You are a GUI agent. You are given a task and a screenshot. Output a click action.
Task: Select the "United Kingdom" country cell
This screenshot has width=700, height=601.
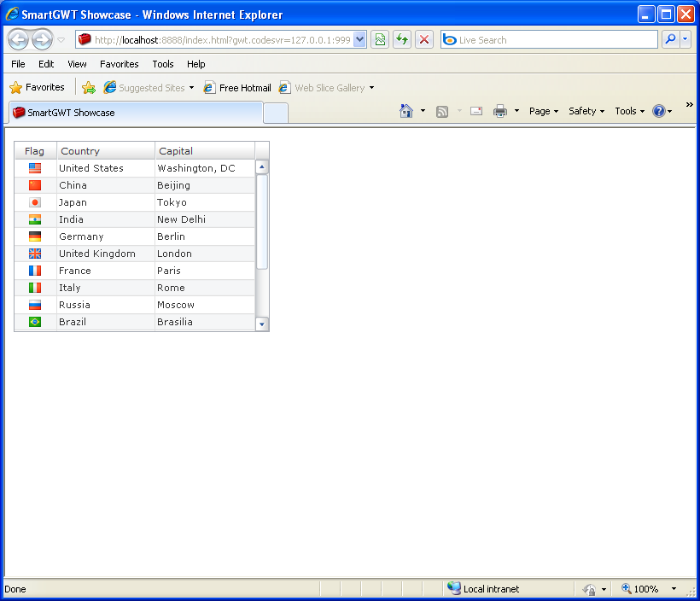pyautogui.click(x=106, y=254)
